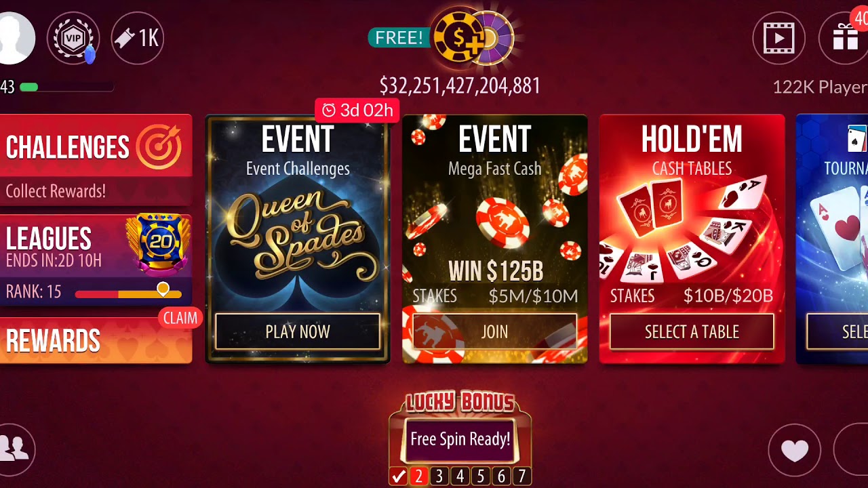The height and width of the screenshot is (488, 868).
Task: Open the friends icon at the bottom left
Action: pyautogui.click(x=15, y=448)
